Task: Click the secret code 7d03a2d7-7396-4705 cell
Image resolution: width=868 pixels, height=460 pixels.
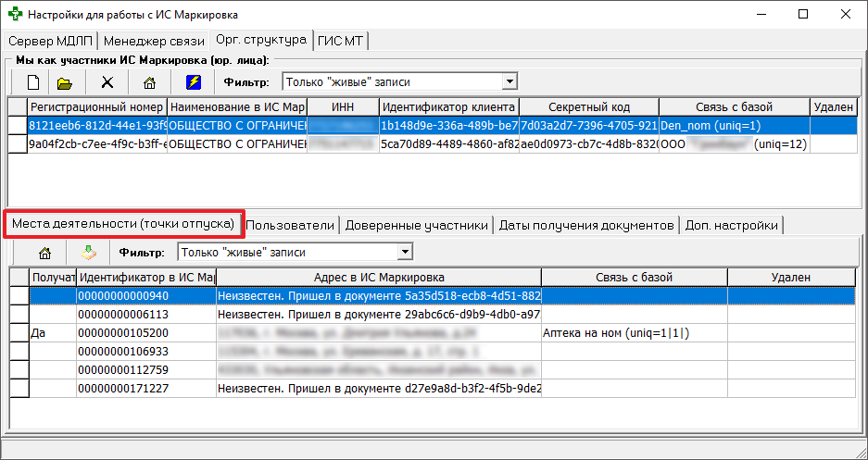Action: [589, 126]
